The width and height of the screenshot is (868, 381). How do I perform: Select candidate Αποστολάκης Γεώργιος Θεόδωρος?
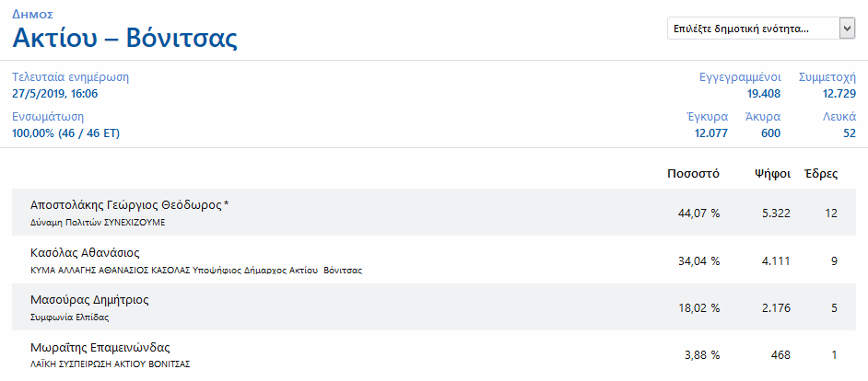[x=130, y=205]
